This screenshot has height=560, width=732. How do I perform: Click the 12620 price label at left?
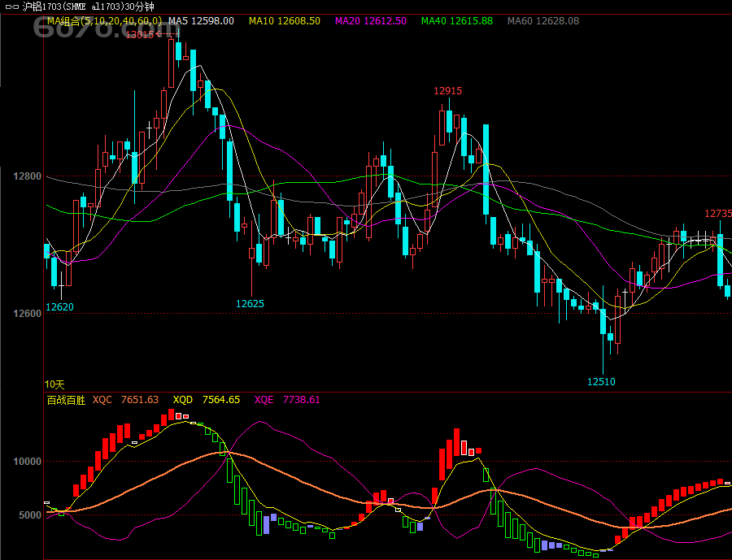click(x=59, y=307)
